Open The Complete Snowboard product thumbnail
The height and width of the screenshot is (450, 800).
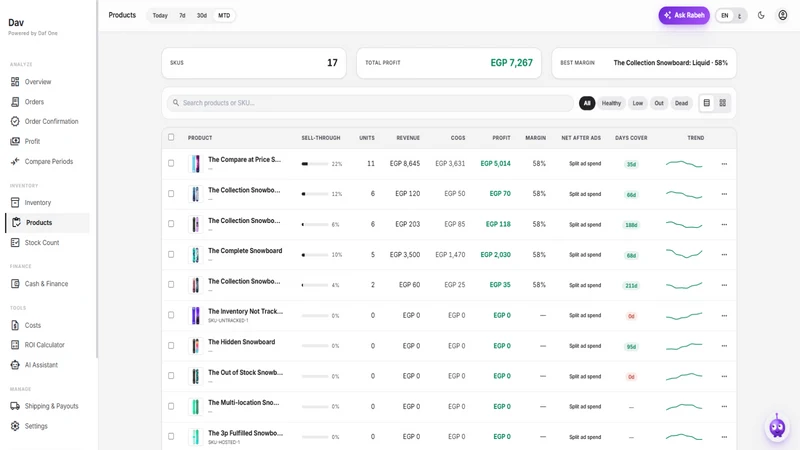(x=195, y=255)
